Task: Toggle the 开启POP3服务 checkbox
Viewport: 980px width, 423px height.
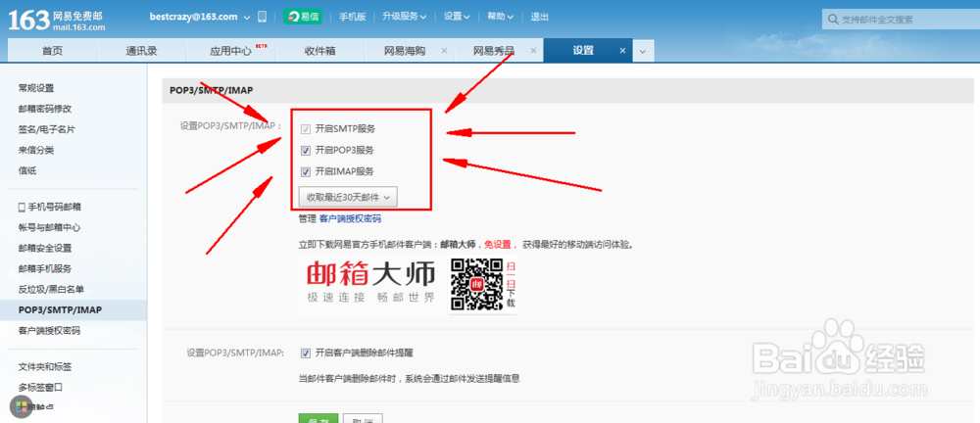Action: 306,150
